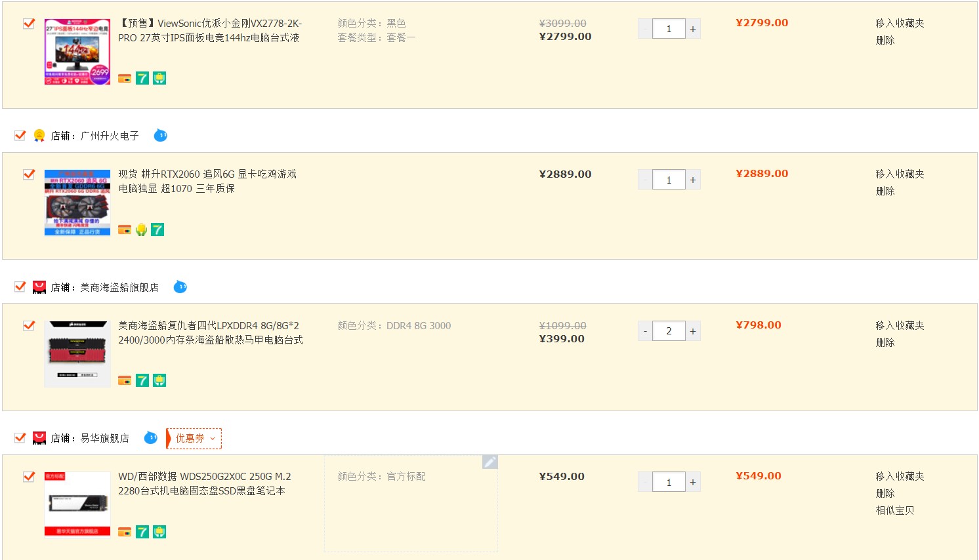
Task: Click RTX2060 quantity input field
Action: pos(669,180)
